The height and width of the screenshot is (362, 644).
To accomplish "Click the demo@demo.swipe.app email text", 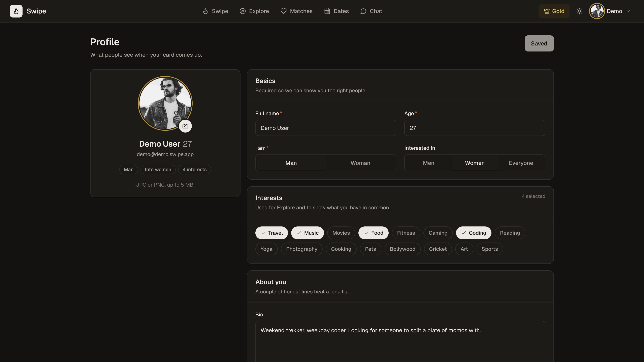I will pos(165,154).
